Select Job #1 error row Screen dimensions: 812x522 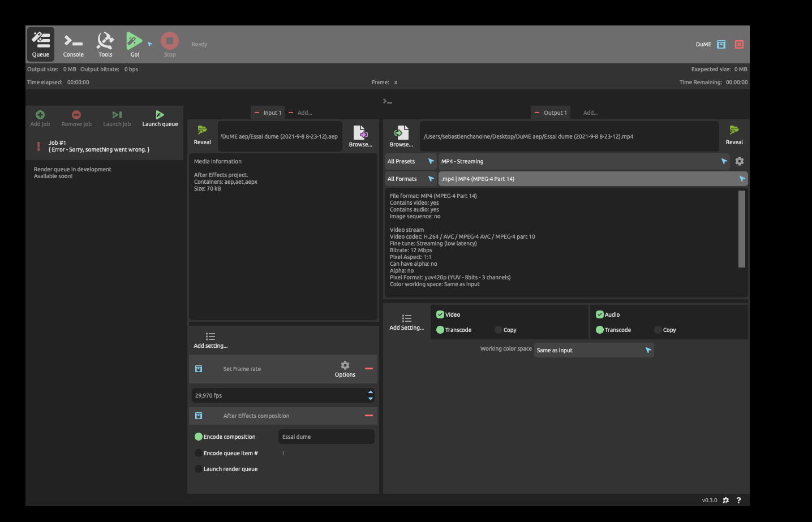click(x=104, y=146)
